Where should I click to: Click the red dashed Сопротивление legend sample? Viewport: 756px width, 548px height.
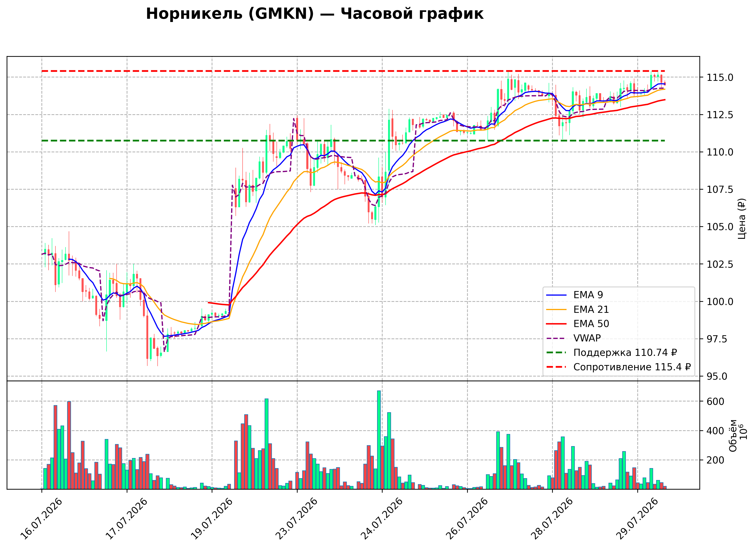point(556,367)
